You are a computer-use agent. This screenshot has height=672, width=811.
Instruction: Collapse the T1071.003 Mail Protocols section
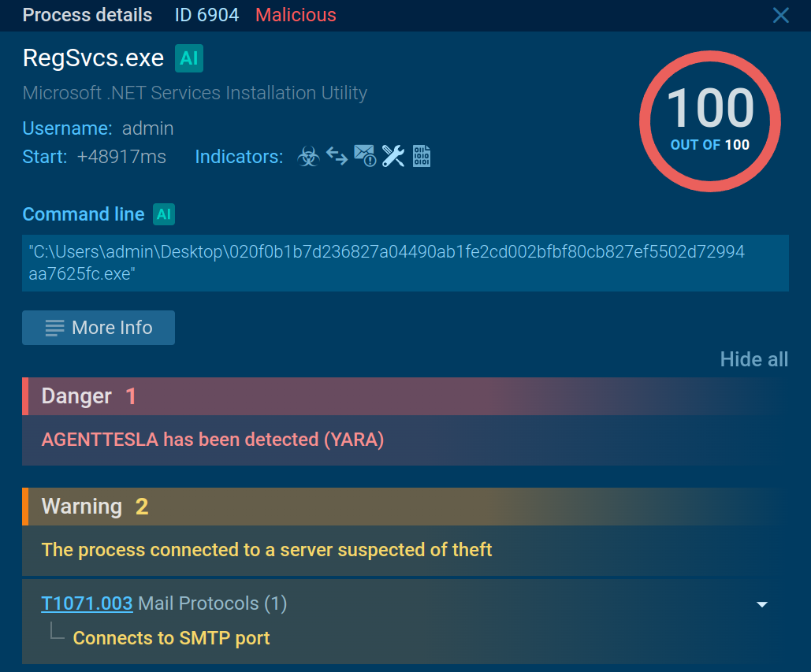coord(761,604)
